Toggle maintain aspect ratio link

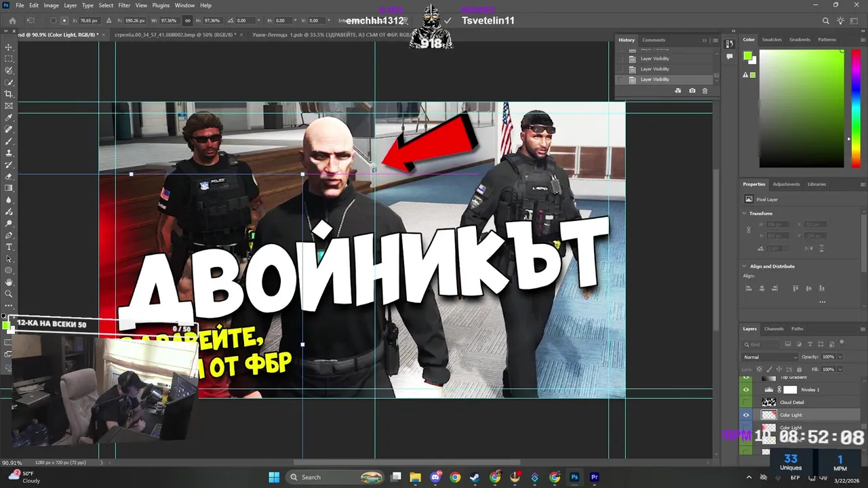[188, 20]
